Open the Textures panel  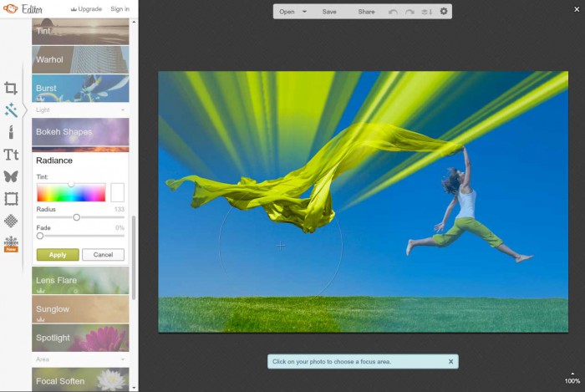tap(11, 221)
